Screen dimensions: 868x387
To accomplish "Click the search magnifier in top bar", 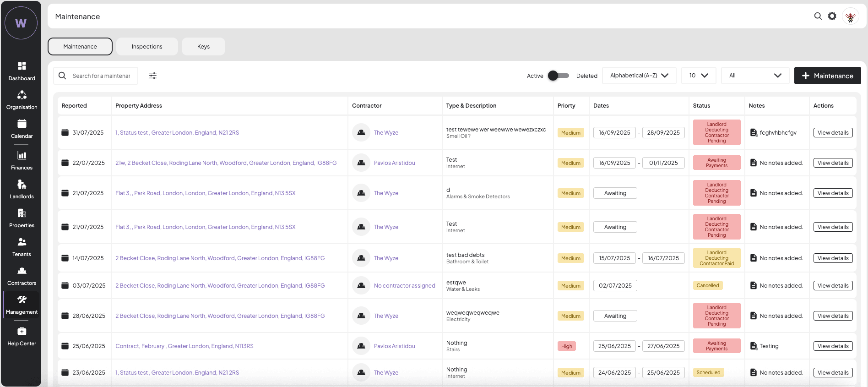I will point(818,16).
